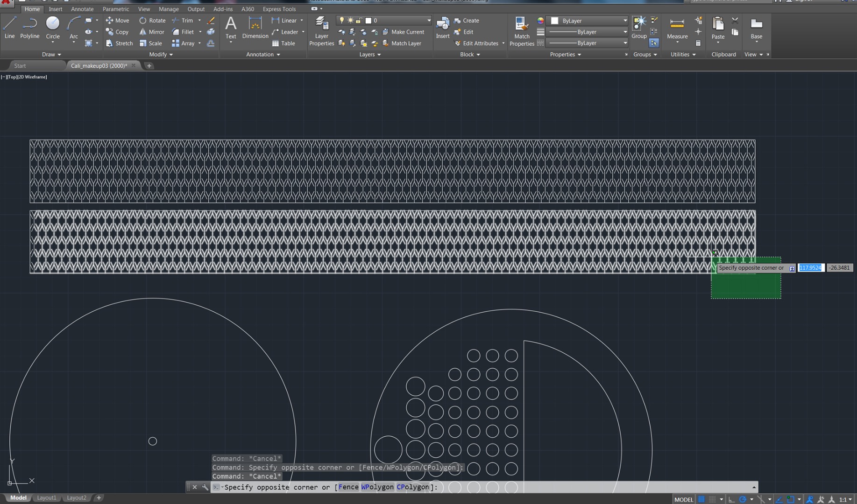Toggle group selection on/off
This screenshot has width=857, height=504.
pos(654,43)
